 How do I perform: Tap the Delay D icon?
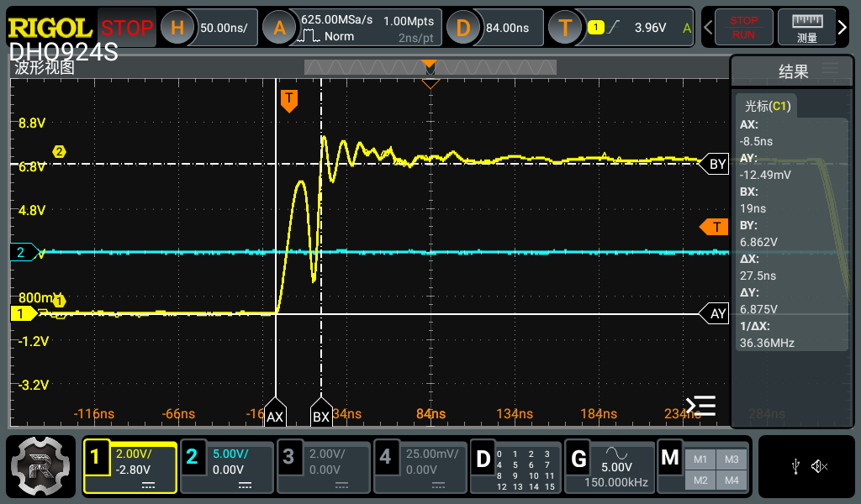(x=462, y=28)
